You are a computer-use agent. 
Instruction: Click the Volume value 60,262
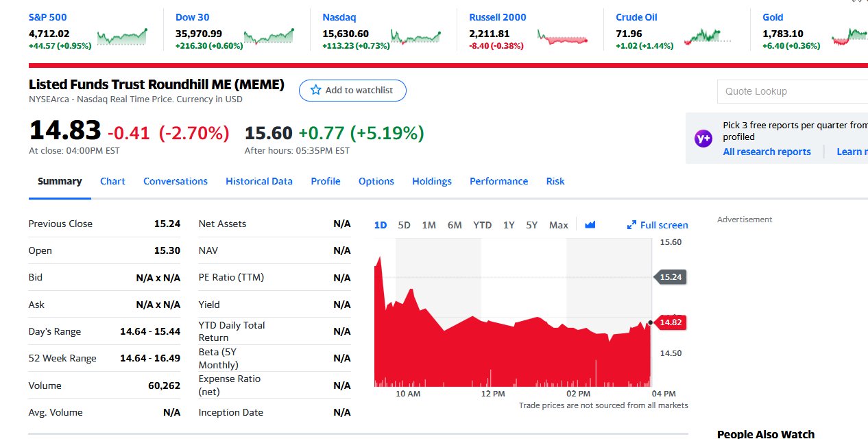coord(164,385)
